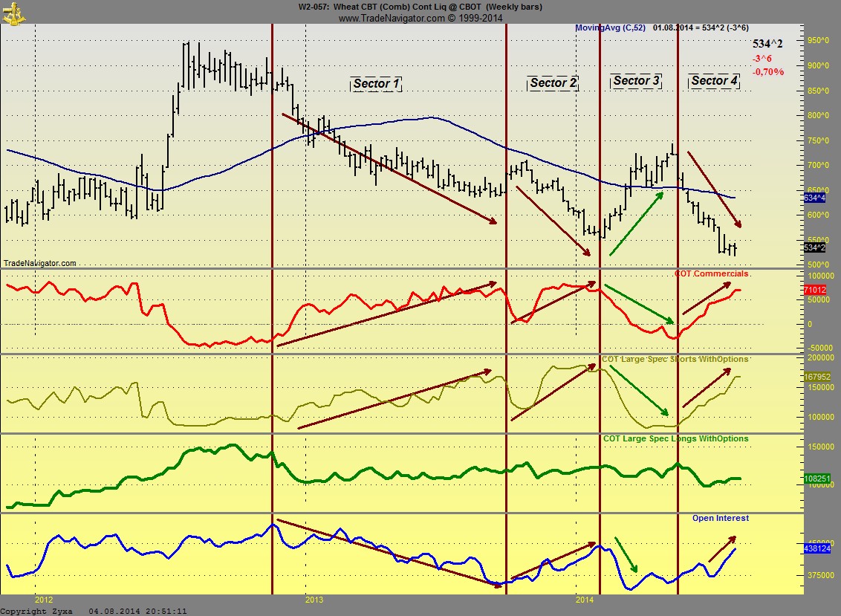
Task: Click the Sector 1 text annotation
Action: [x=376, y=84]
